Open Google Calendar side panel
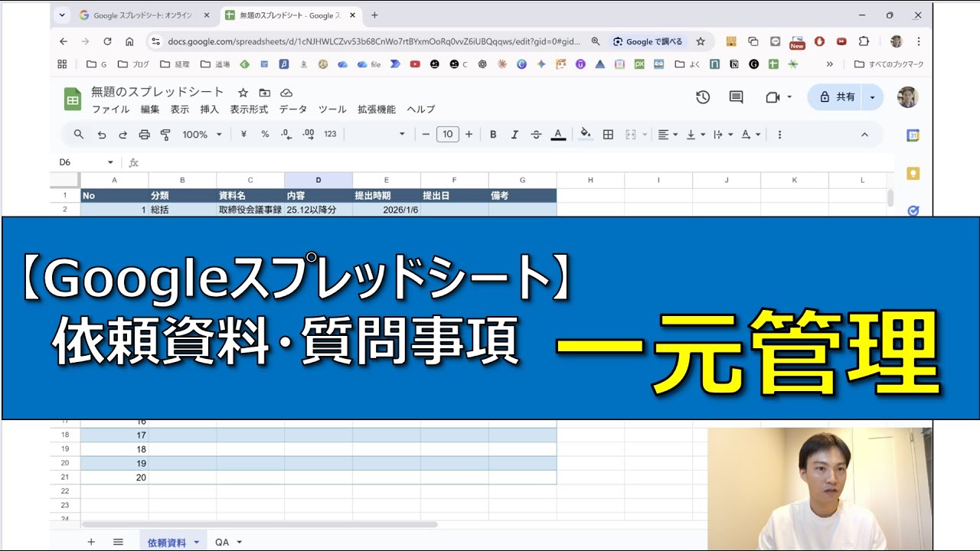 pyautogui.click(x=913, y=135)
